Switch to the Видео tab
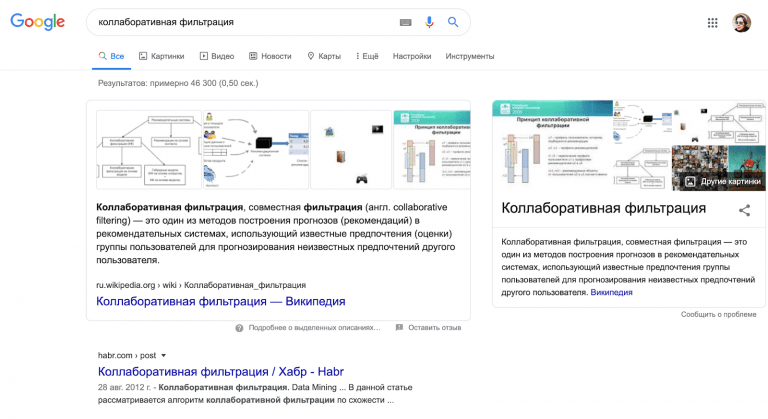Image resolution: width=768 pixels, height=419 pixels. coord(217,56)
